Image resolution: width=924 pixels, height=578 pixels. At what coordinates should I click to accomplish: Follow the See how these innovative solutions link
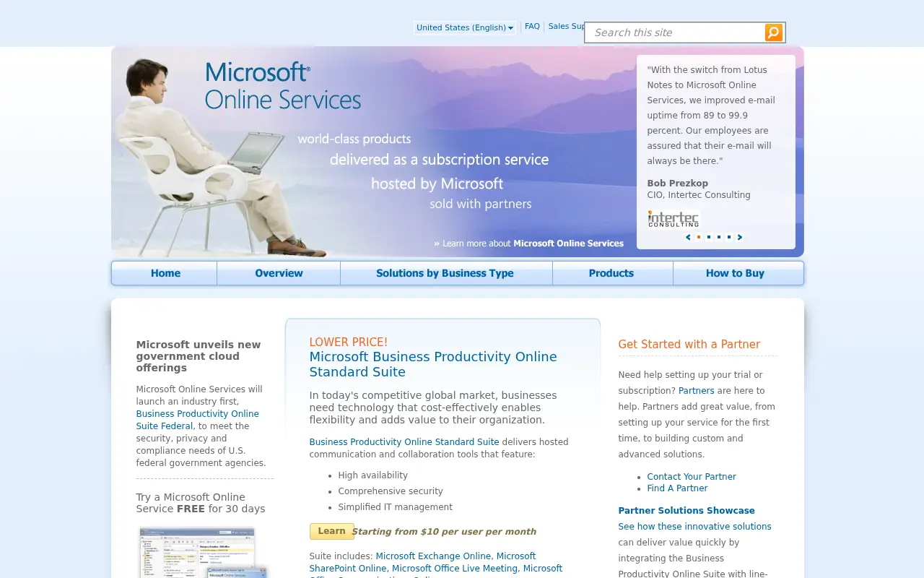point(694,527)
